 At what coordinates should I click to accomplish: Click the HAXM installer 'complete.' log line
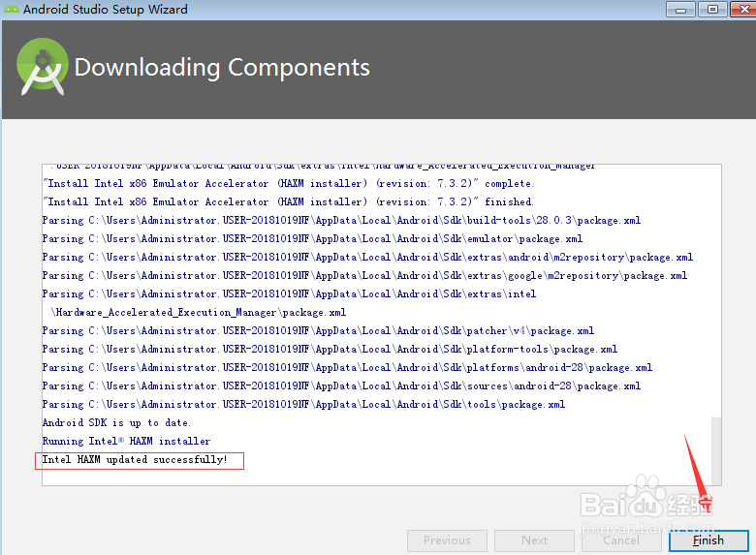pyautogui.click(x=288, y=184)
